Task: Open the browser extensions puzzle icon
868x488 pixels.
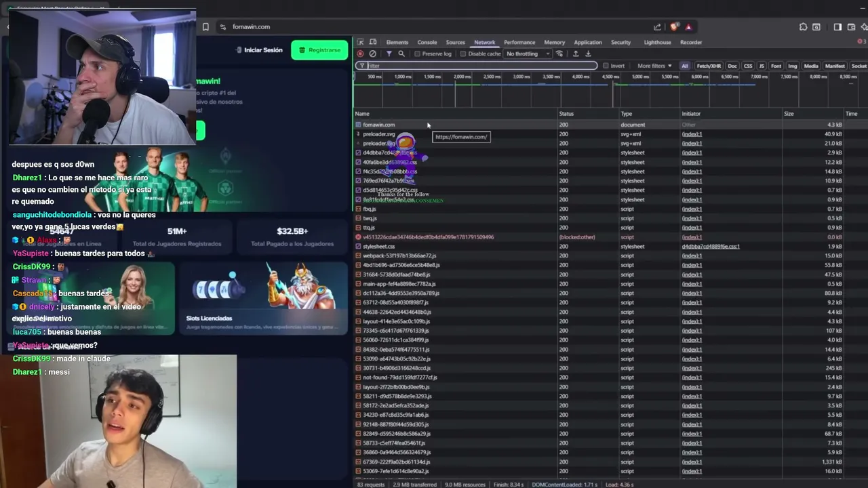Action: coord(803,27)
